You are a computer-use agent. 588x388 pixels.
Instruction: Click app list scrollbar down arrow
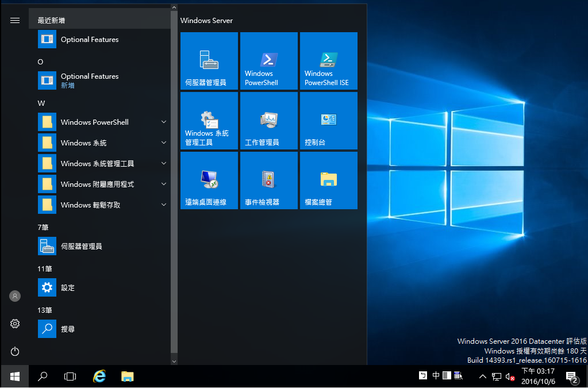[174, 362]
